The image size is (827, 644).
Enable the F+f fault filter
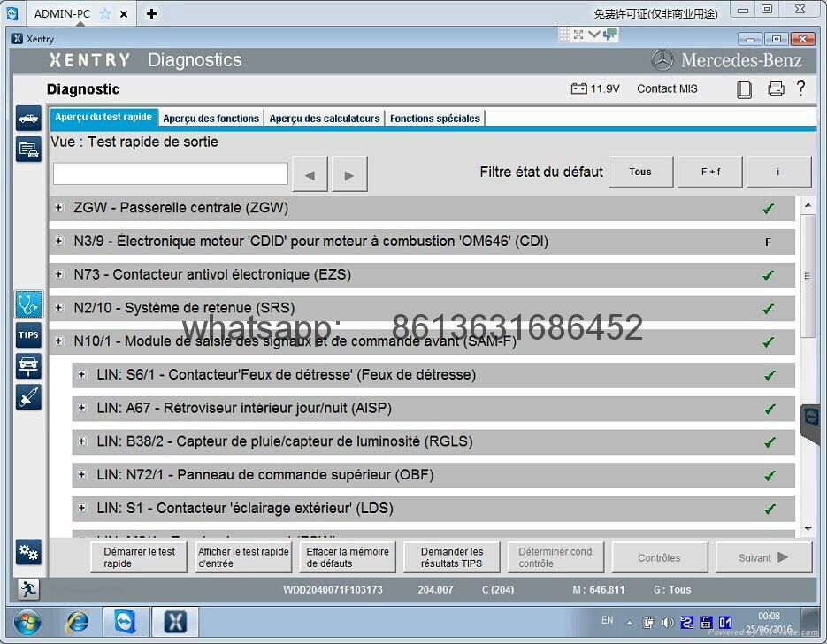pyautogui.click(x=710, y=172)
